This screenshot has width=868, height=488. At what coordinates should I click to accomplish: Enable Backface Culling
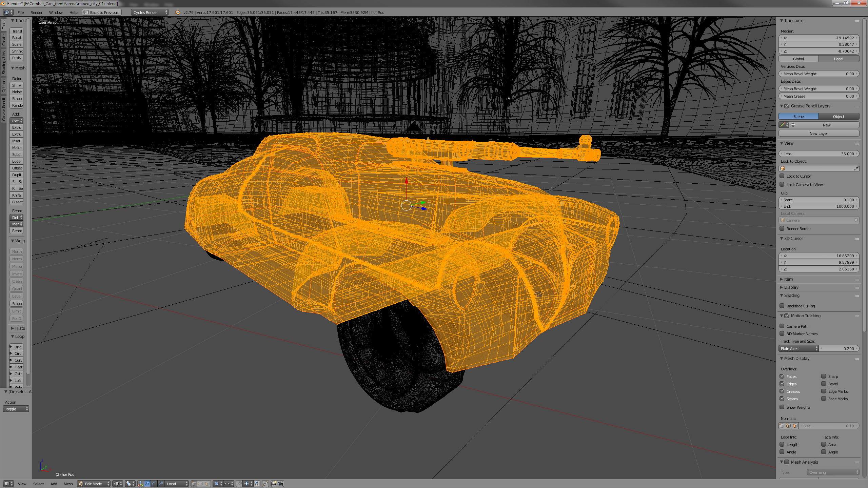782,306
